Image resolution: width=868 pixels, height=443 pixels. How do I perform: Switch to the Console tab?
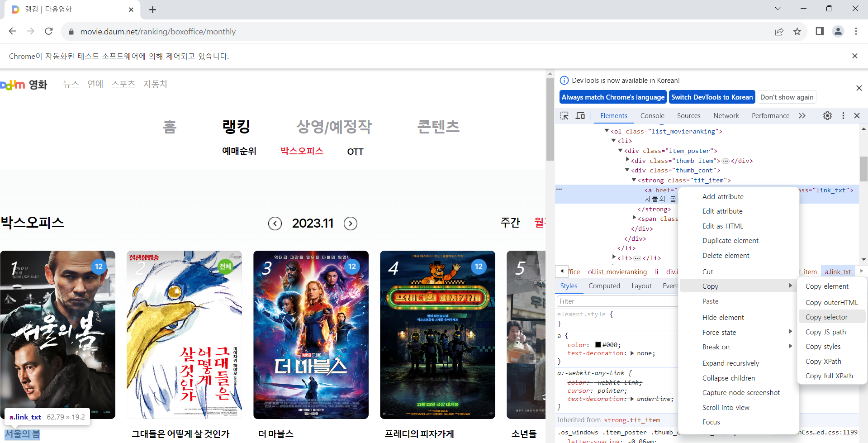coord(652,116)
